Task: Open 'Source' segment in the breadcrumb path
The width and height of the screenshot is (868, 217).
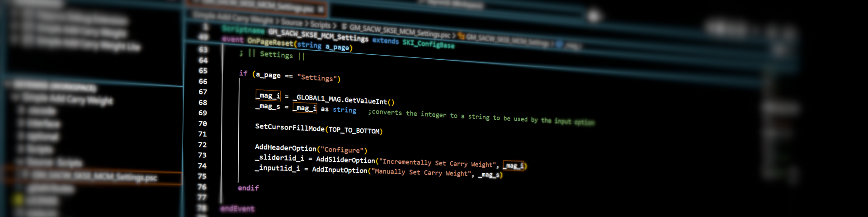Action: [x=292, y=22]
